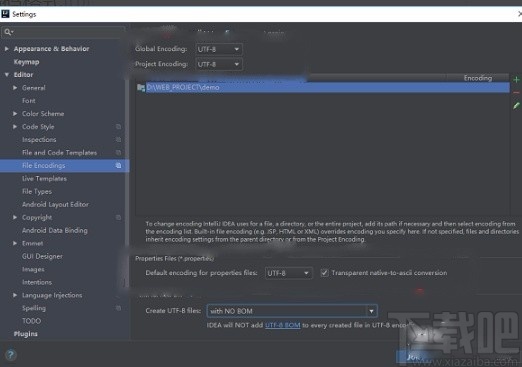Click the project-level icon beside Spelling
The image size is (522, 367).
pyautogui.click(x=118, y=308)
